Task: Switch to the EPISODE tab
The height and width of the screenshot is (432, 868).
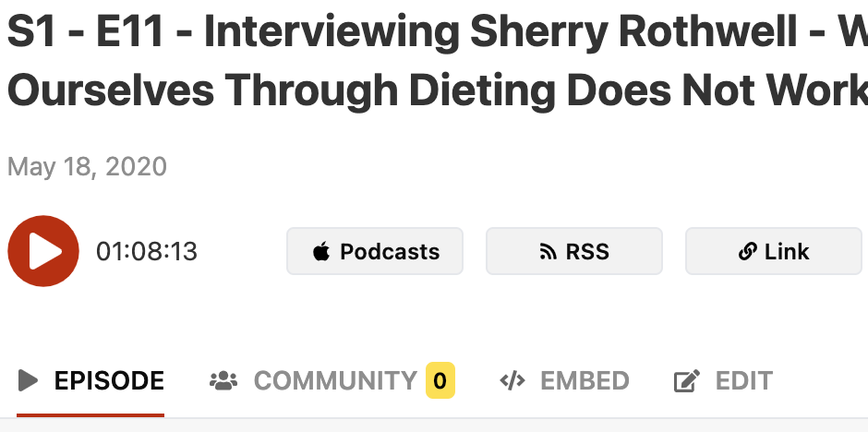Action: [109, 380]
